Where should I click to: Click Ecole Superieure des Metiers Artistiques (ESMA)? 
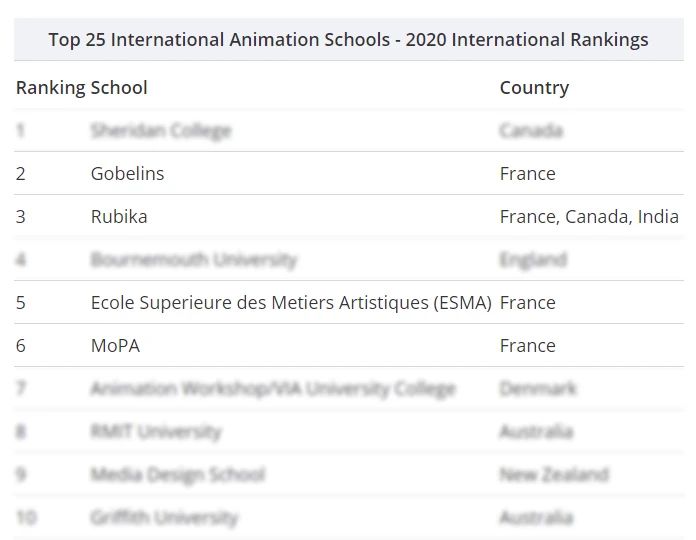click(x=291, y=303)
